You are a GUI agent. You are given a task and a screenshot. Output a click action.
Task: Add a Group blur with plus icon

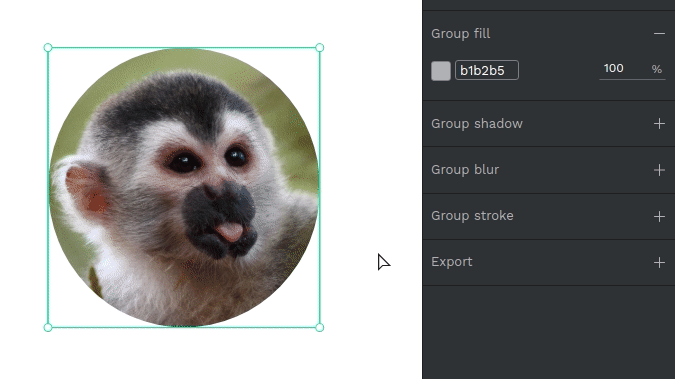coord(659,170)
